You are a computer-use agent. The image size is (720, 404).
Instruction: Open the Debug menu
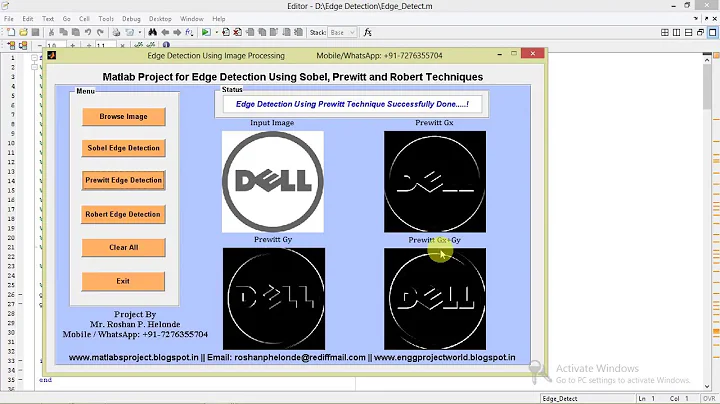(131, 19)
